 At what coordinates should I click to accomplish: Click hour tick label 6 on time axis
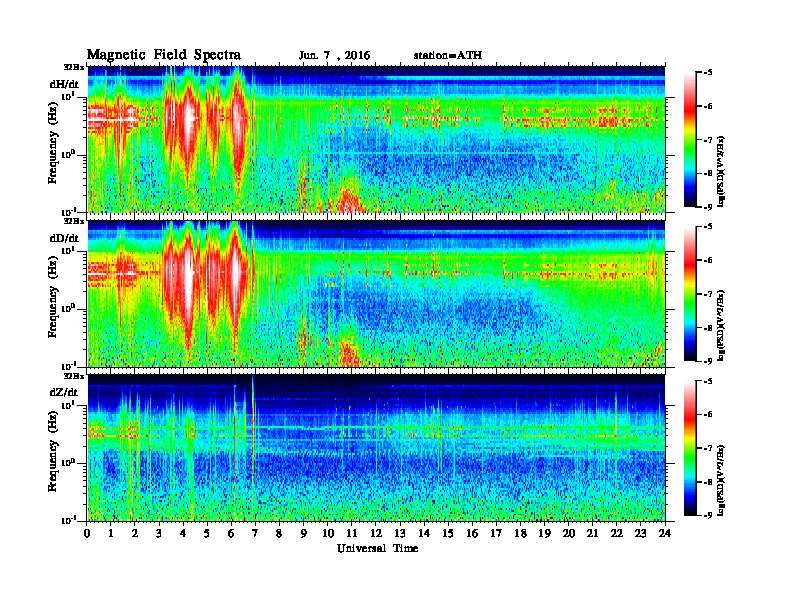click(231, 533)
